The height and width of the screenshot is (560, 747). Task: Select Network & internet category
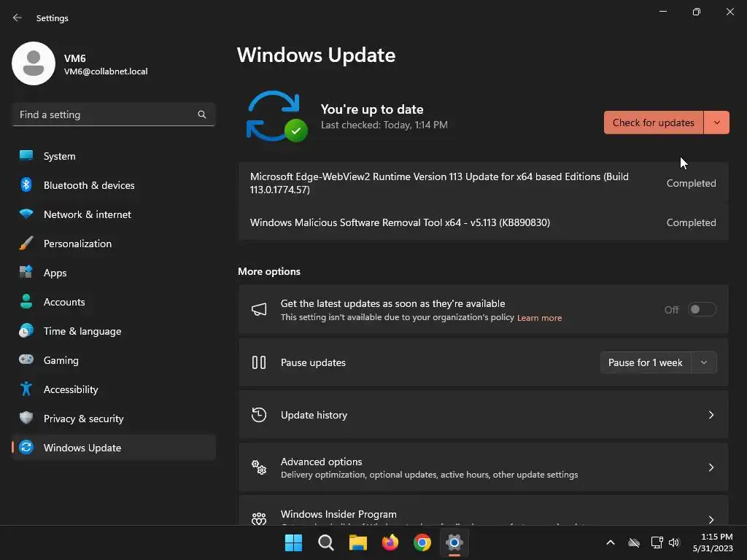(x=114, y=214)
